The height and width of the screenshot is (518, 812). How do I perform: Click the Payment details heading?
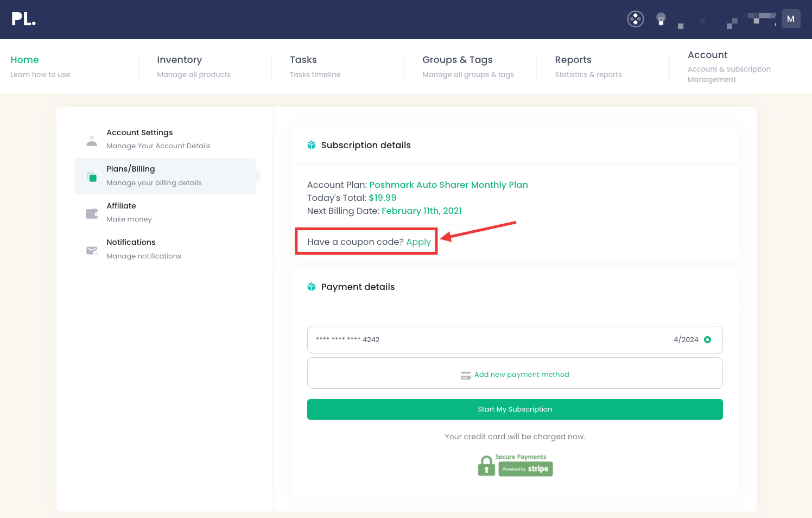[x=358, y=287]
